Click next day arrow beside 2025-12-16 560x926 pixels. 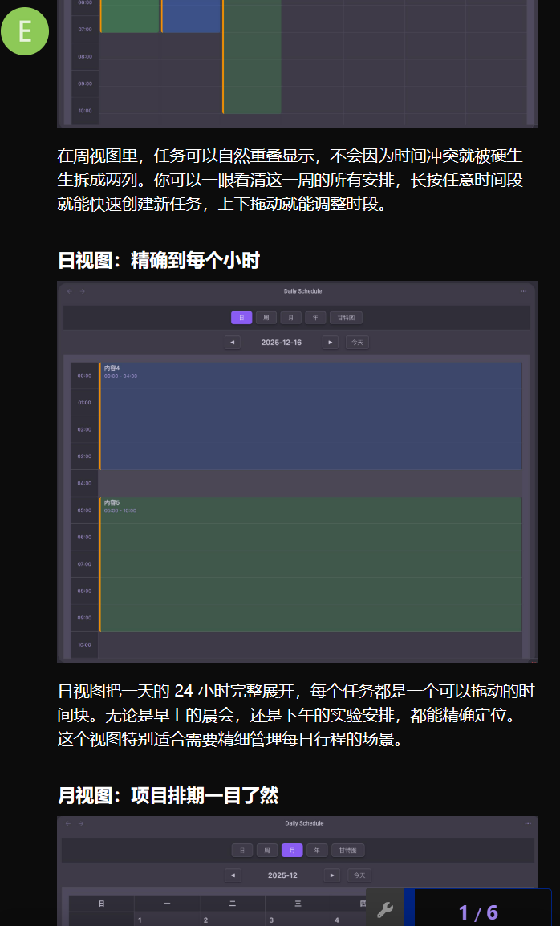[330, 343]
